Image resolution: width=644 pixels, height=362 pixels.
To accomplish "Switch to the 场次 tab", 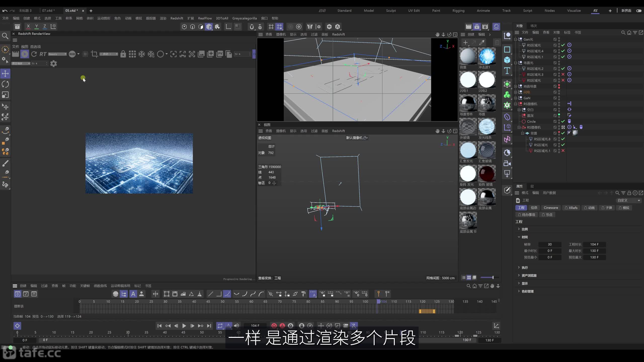I will pyautogui.click(x=534, y=26).
